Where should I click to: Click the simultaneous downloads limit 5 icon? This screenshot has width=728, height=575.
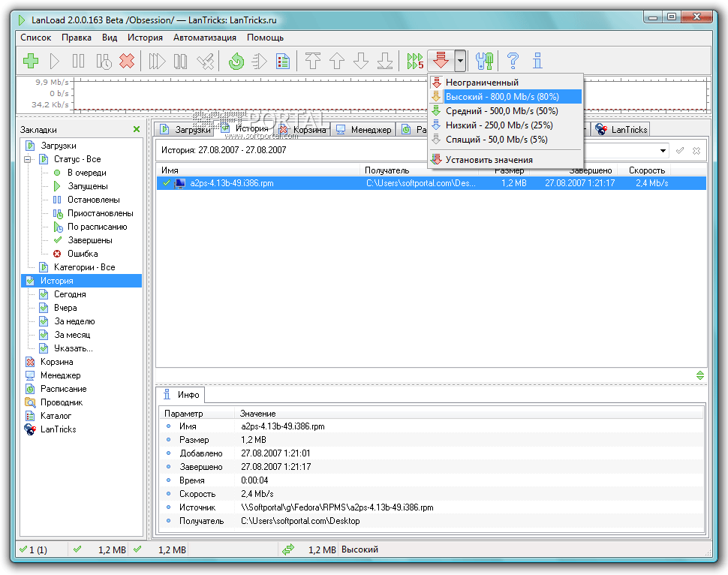pos(415,61)
